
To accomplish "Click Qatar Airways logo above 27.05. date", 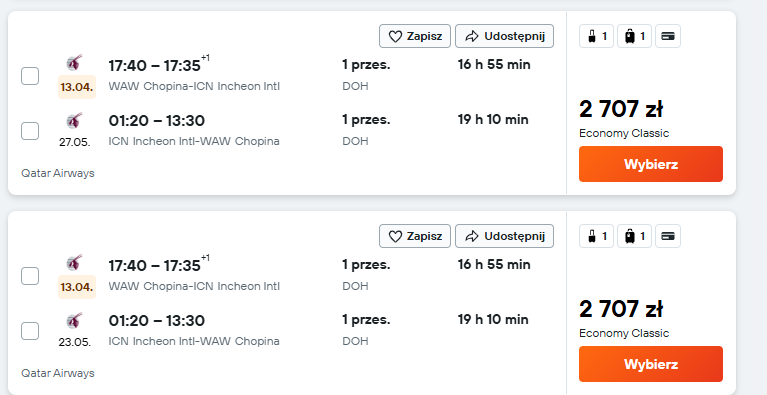I will 74,121.
